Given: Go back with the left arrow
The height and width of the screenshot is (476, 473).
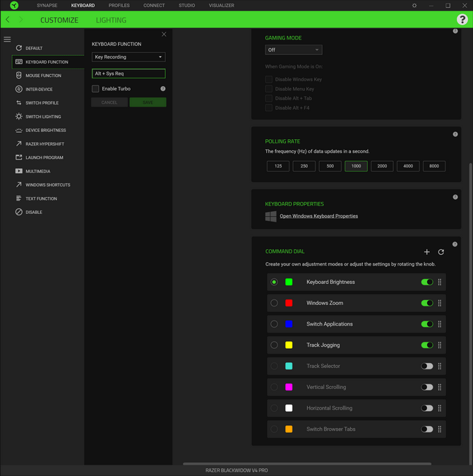Looking at the screenshot, I should 8,20.
